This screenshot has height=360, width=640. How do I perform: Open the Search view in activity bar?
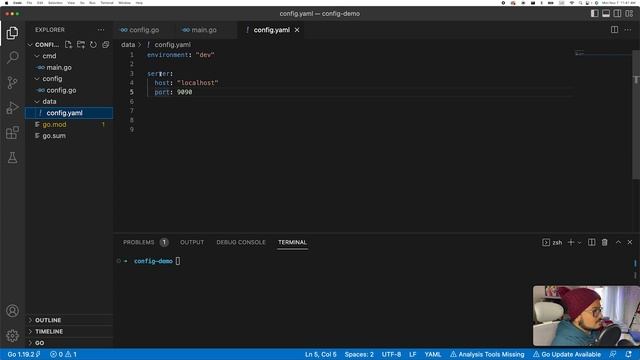12,57
